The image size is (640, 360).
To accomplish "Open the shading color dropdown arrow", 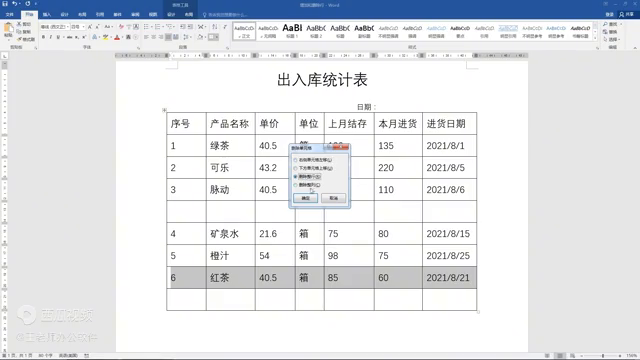I will [205, 37].
